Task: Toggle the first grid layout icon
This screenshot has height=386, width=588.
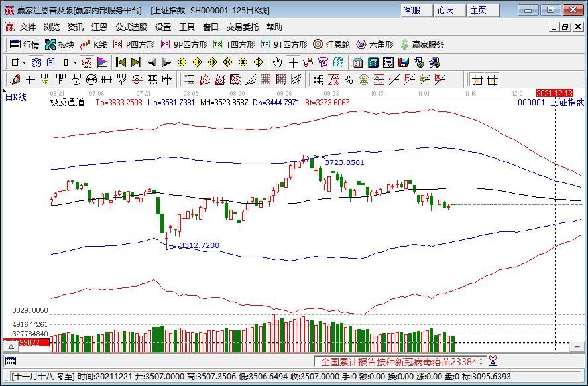Action: tap(477, 80)
